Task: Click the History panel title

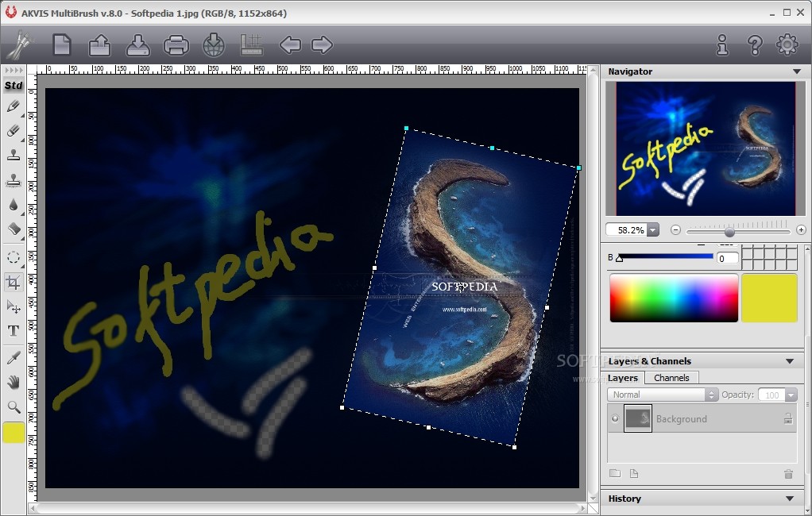Action: (x=624, y=499)
